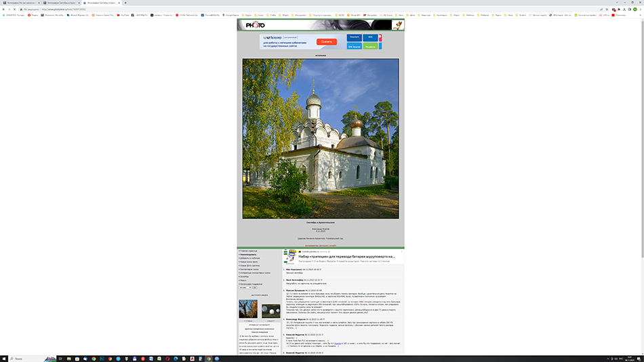The width and height of the screenshot is (644, 362).
Task: Open the taskbar Task View icon
Action: click(x=60, y=359)
